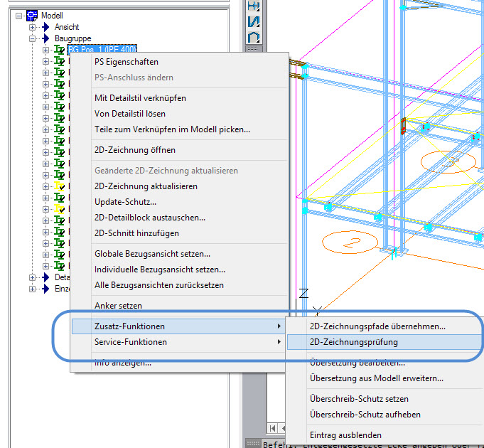Choose Alle Bezugsansichten zurücksetzen
The height and width of the screenshot is (448, 484).
[x=179, y=285]
